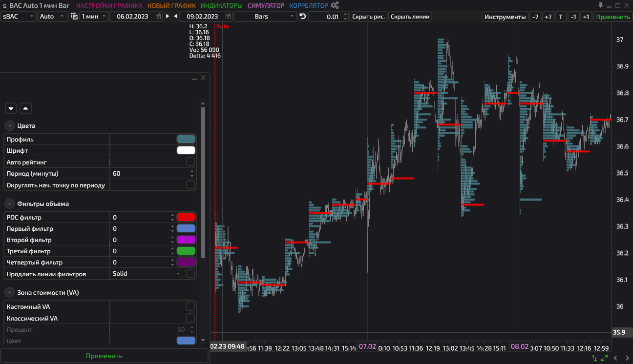Click Применить button under settings panel

[x=104, y=356]
